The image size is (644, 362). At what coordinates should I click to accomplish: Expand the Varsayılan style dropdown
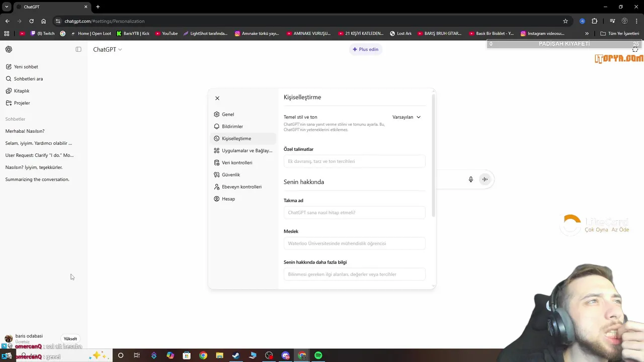(407, 117)
